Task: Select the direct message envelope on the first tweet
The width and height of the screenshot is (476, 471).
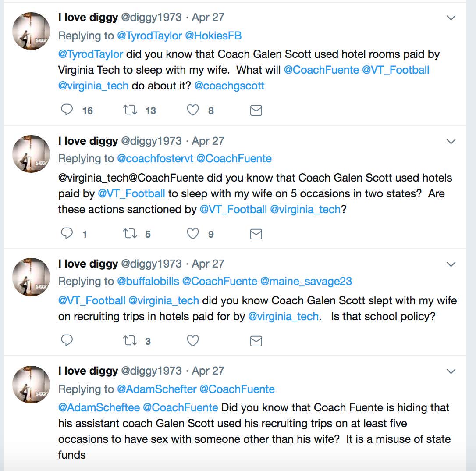Action: pos(256,110)
